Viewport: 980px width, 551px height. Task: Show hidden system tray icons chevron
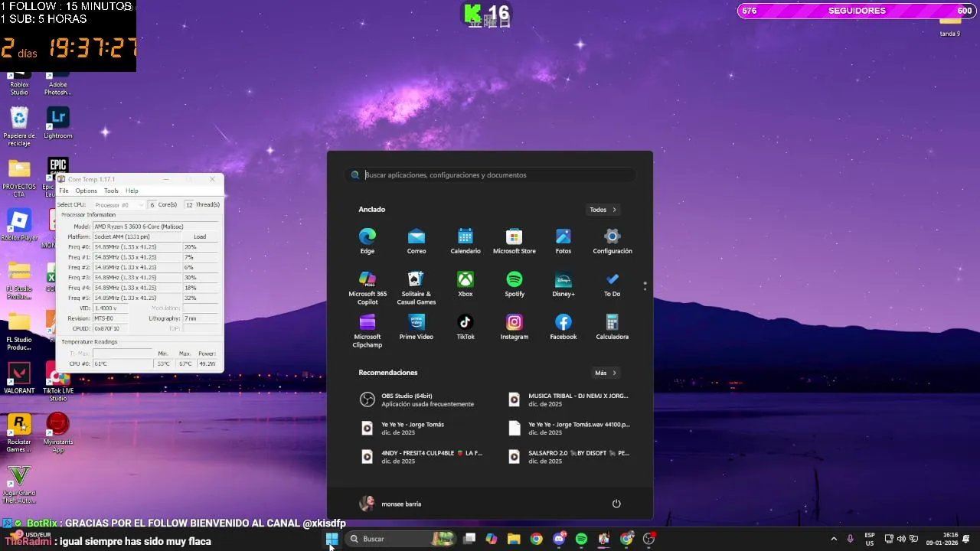[x=834, y=539]
